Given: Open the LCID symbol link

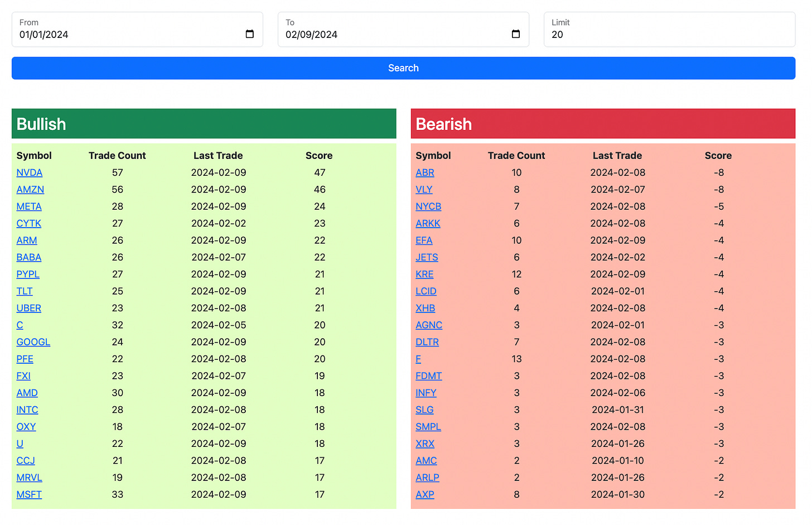Looking at the screenshot, I should click(x=426, y=291).
